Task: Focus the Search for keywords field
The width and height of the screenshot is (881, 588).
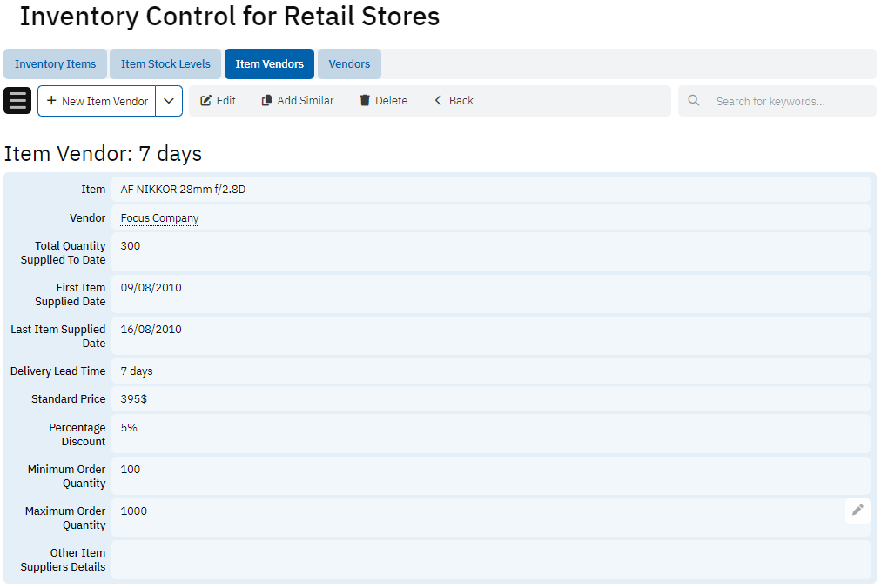Action: [788, 101]
